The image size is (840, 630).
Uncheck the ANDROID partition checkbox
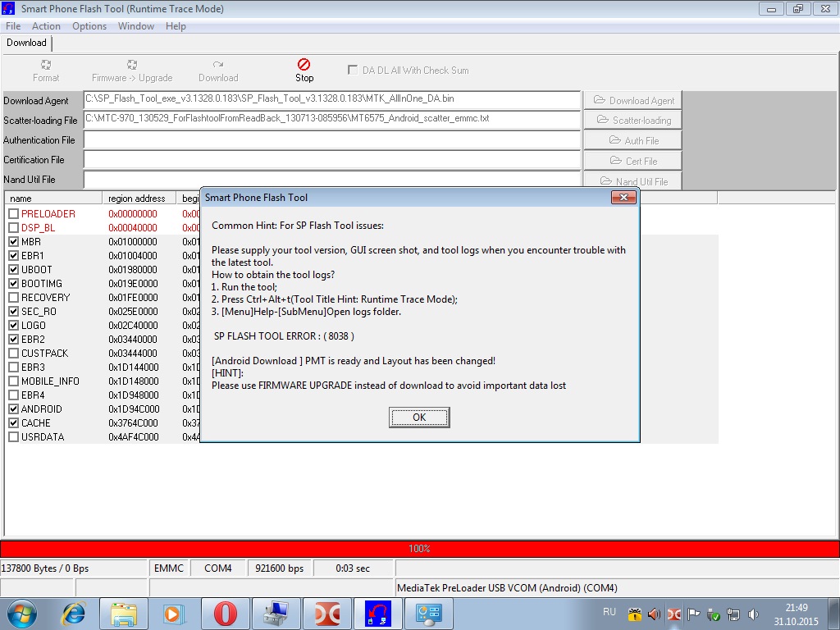click(x=13, y=409)
